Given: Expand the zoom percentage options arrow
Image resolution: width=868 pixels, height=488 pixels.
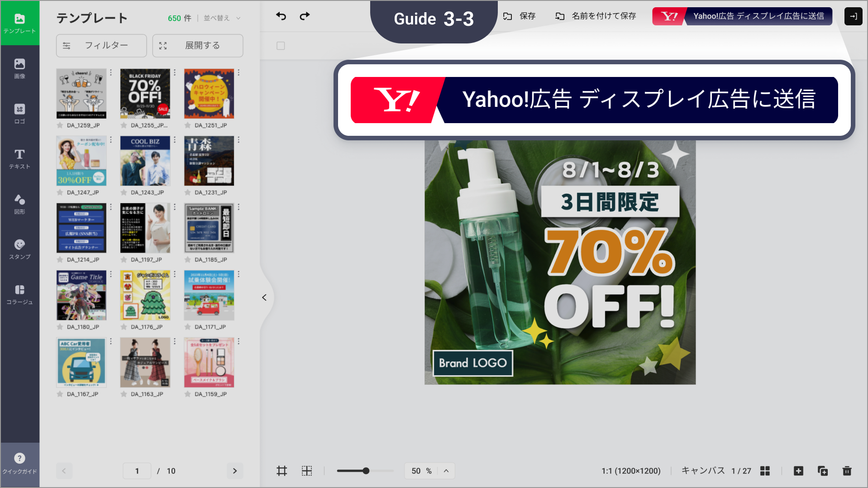Looking at the screenshot, I should (446, 471).
